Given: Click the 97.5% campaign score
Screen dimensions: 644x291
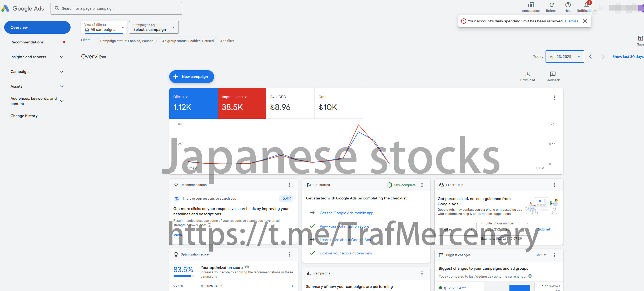Looking at the screenshot, I should 178,286.
